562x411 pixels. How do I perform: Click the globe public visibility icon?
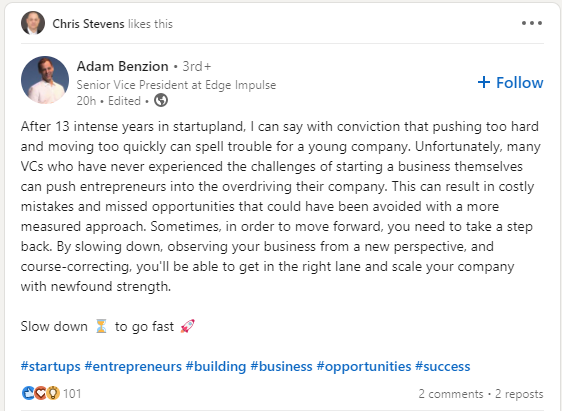point(161,100)
